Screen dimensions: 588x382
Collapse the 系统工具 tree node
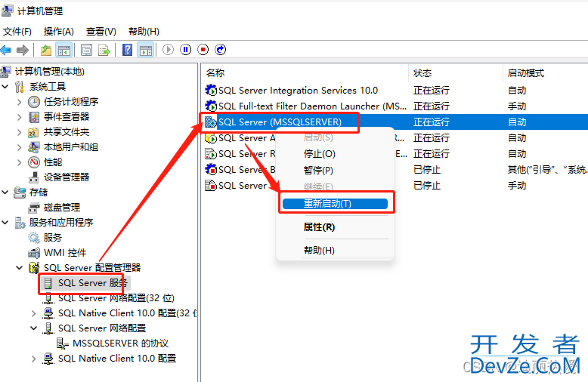pos(5,87)
